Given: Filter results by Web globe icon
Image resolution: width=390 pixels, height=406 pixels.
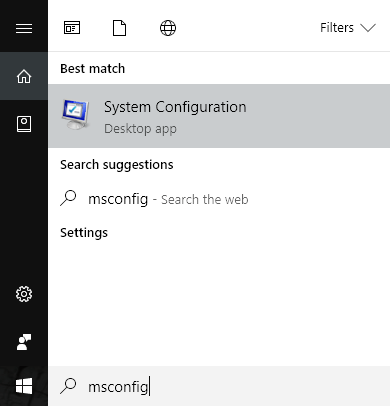Looking at the screenshot, I should coord(168,28).
